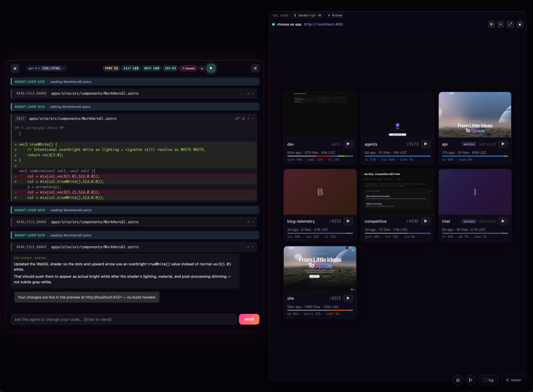Select the AGENT LOOP 5/10 header

coord(135,235)
